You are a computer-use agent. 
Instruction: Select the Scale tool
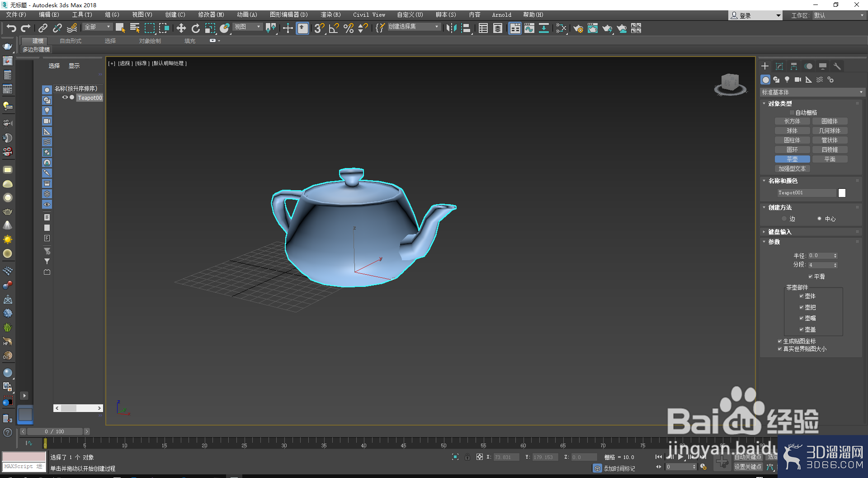coord(210,28)
